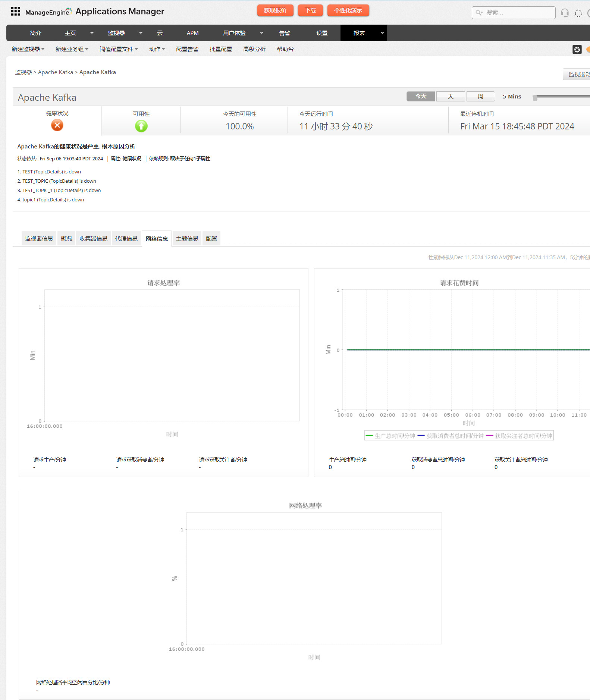Switch to the 代理信息 tab
The height and width of the screenshot is (700, 590).
point(126,239)
